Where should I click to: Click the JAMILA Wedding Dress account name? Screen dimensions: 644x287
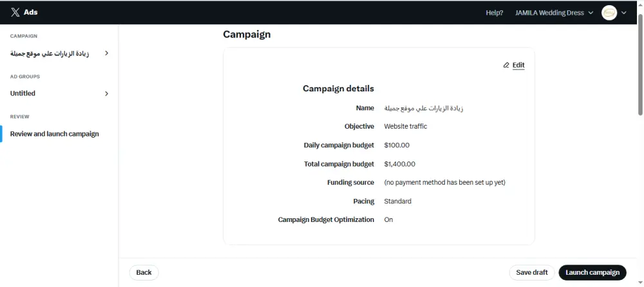tap(549, 13)
